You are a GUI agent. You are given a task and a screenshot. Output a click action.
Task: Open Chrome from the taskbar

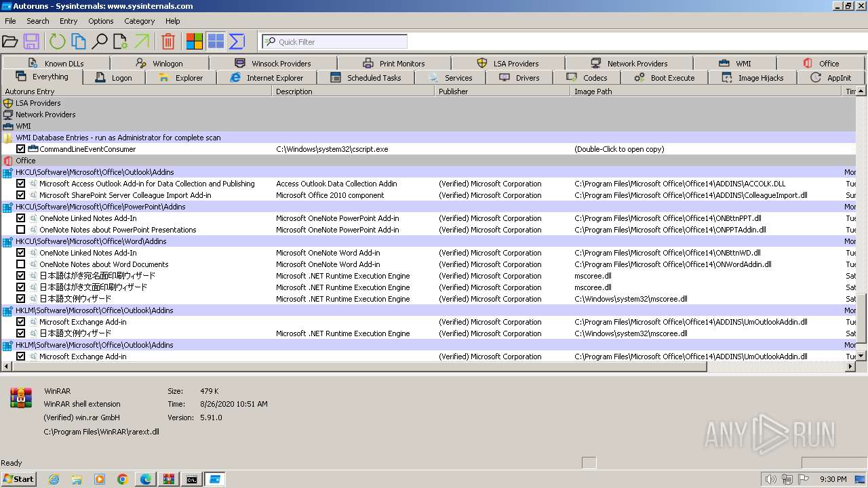123,479
